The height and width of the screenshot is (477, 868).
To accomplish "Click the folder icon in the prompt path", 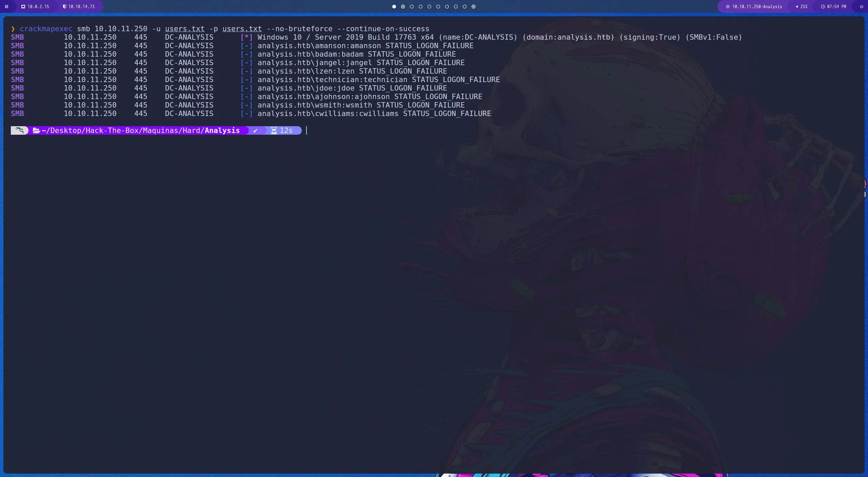I will [36, 130].
